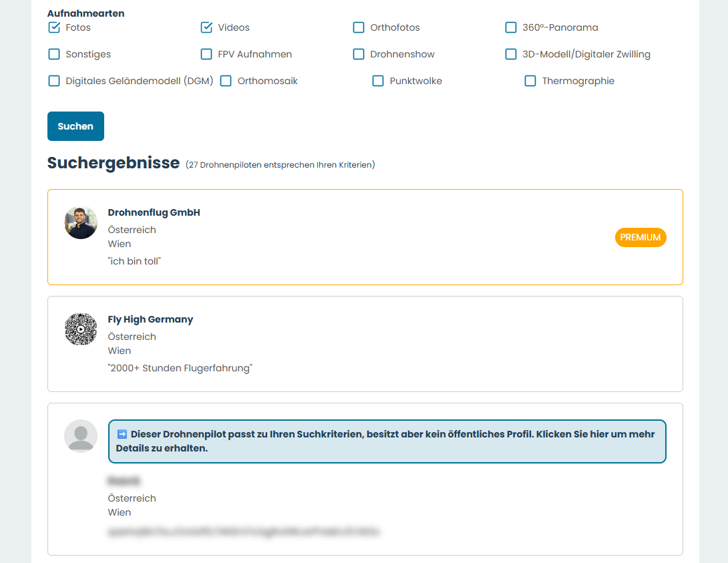Check the FPV Aufnahmen option
The height and width of the screenshot is (563, 728).
click(206, 54)
